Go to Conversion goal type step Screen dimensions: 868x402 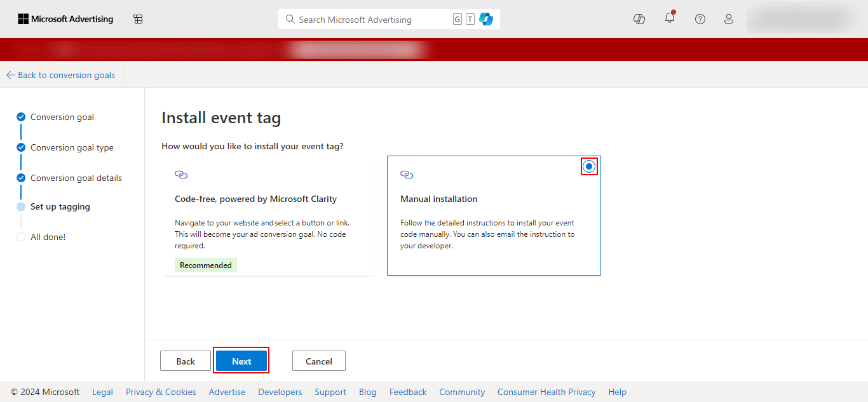(x=72, y=147)
